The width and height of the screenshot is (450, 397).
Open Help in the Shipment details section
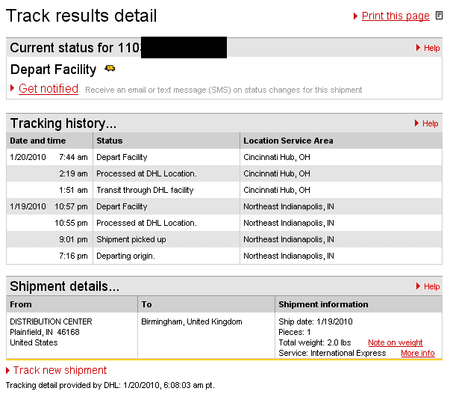[x=432, y=286]
